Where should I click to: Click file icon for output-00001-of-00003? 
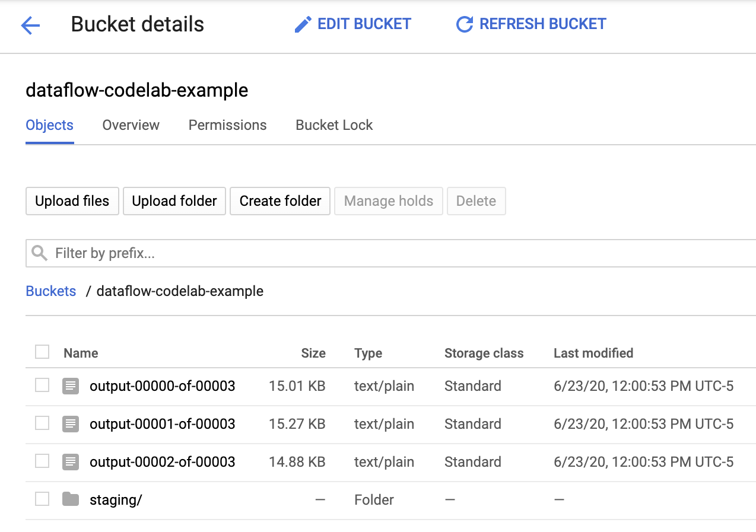click(71, 424)
